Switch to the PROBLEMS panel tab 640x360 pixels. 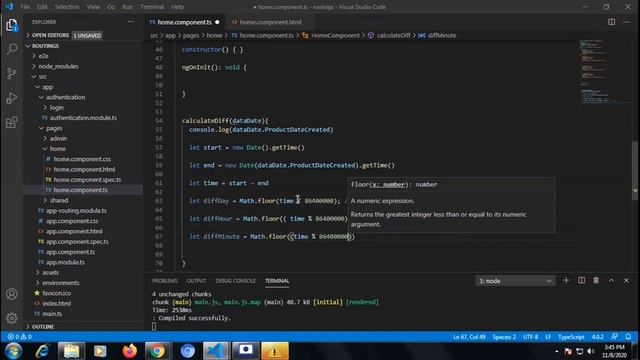[164, 281]
